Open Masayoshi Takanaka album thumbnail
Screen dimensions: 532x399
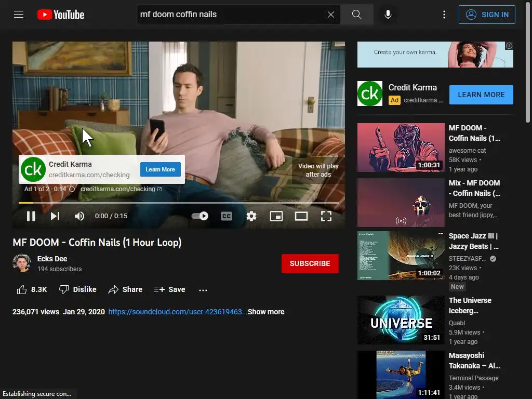click(401, 375)
